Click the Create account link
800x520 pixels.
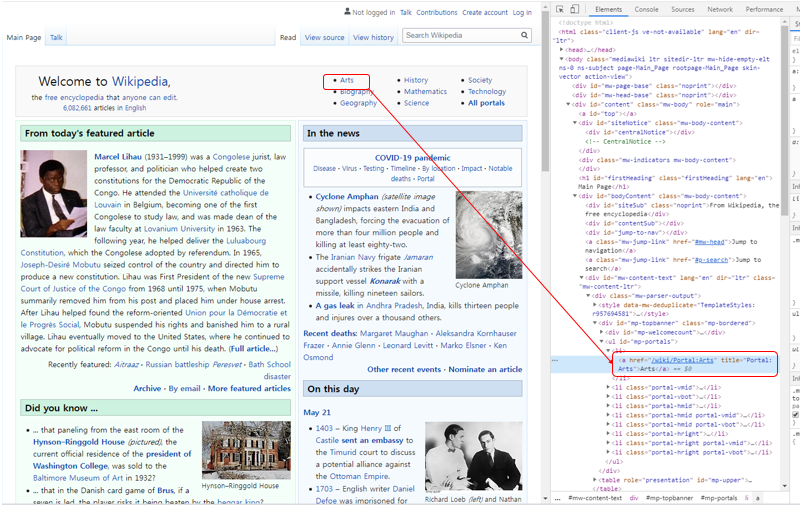click(485, 12)
